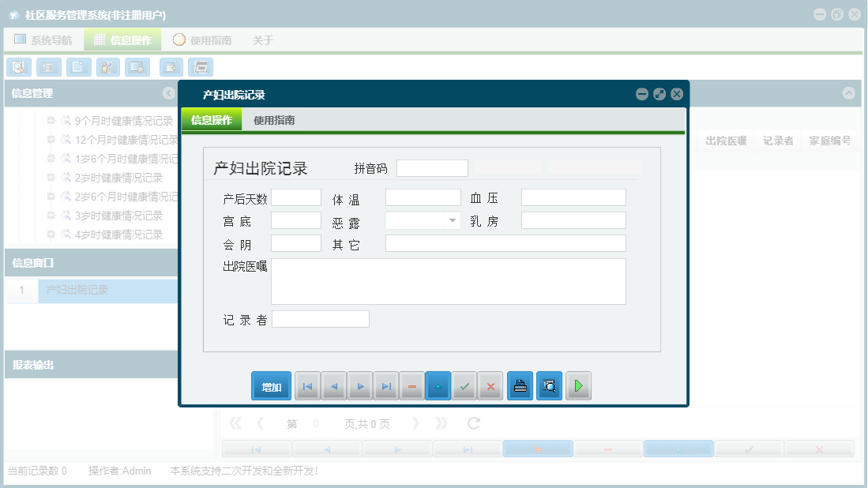Select the magnifier search icon in main toolbar
Image resolution: width=868 pixels, height=488 pixels.
click(x=18, y=67)
